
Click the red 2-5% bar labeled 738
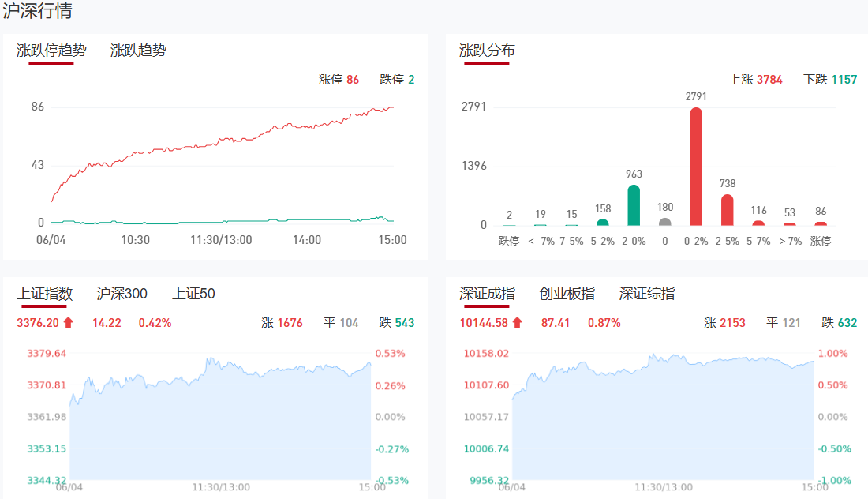[727, 210]
